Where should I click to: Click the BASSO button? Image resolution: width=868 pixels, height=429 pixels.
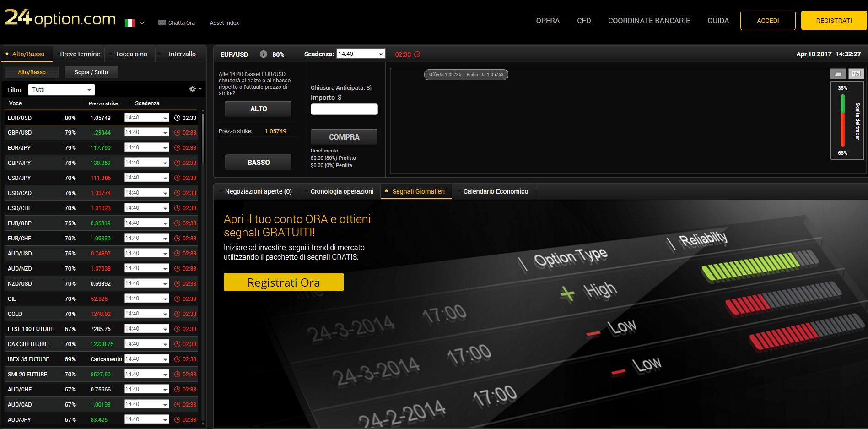coord(258,163)
